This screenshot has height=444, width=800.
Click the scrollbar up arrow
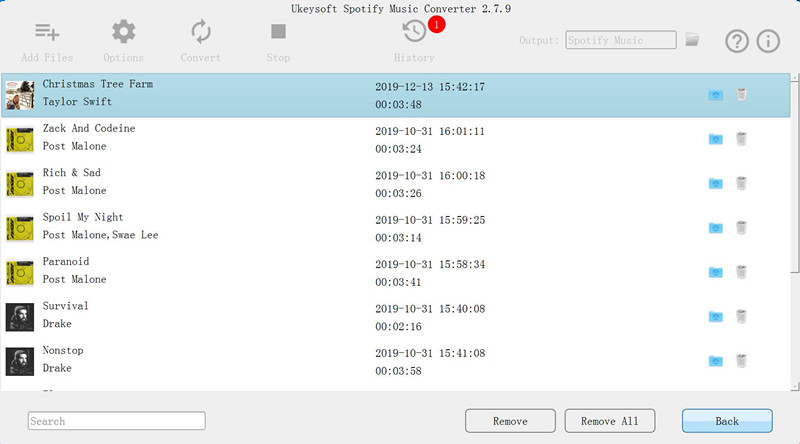[x=795, y=77]
